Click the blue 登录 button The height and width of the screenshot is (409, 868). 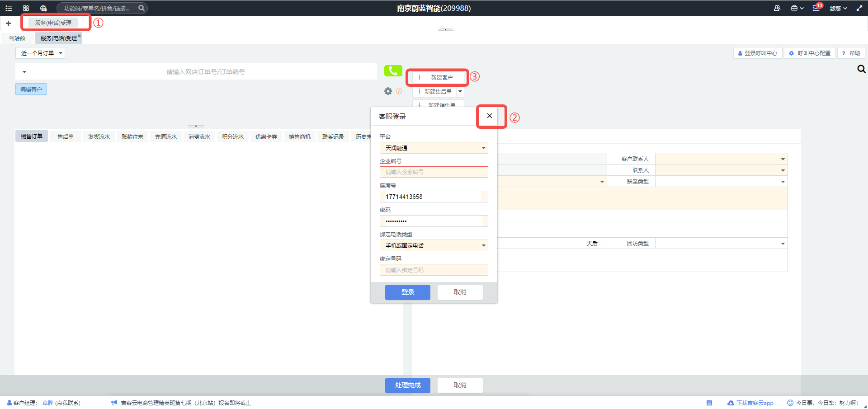tap(407, 292)
